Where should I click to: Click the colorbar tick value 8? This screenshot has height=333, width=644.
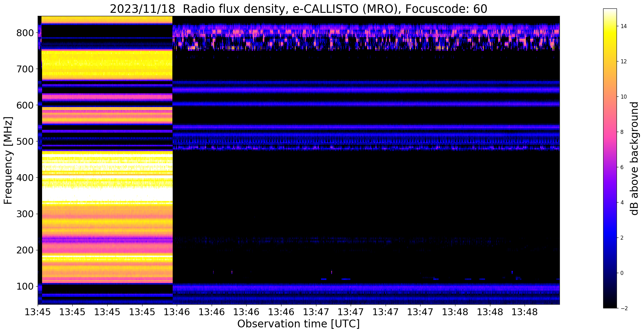[x=622, y=132]
